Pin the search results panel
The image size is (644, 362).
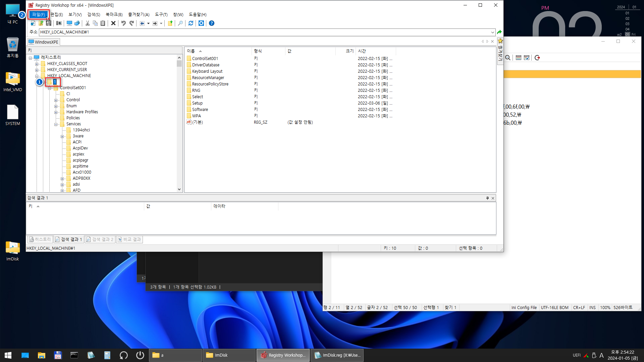coord(487,198)
